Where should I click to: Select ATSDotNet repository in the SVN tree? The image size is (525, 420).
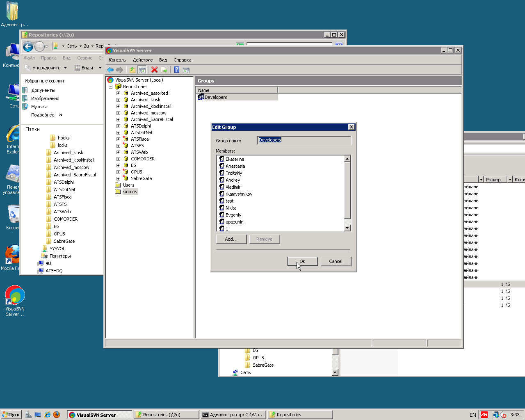coord(142,132)
